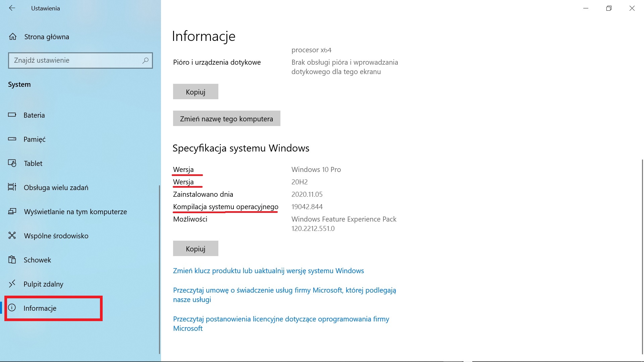Click the magnifier icon in search box
The width and height of the screenshot is (644, 362).
click(145, 60)
